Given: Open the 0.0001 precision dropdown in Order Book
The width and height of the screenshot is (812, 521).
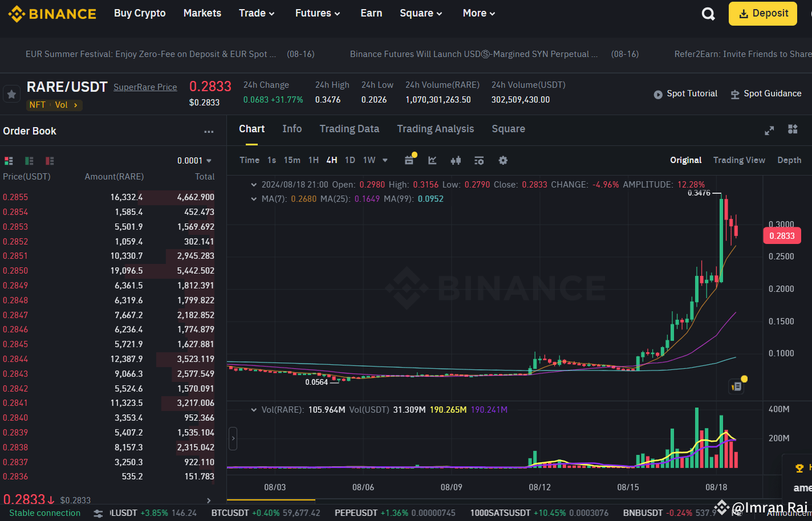Looking at the screenshot, I should click(194, 160).
